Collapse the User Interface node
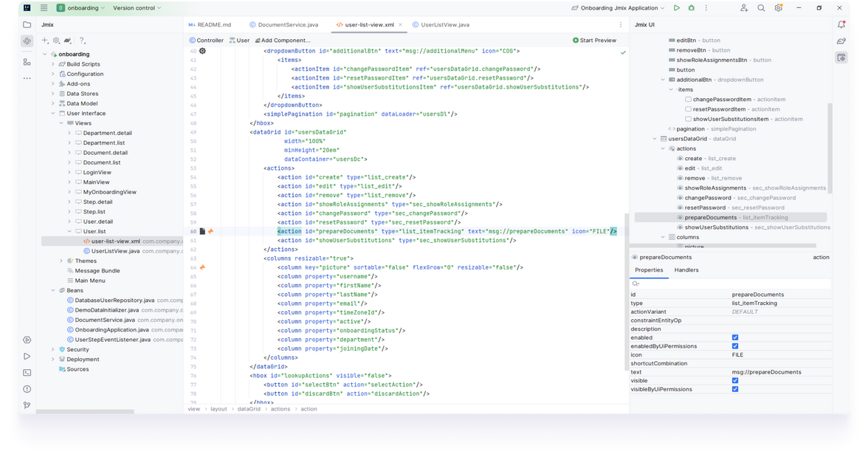The width and height of the screenshot is (868, 460). [53, 114]
